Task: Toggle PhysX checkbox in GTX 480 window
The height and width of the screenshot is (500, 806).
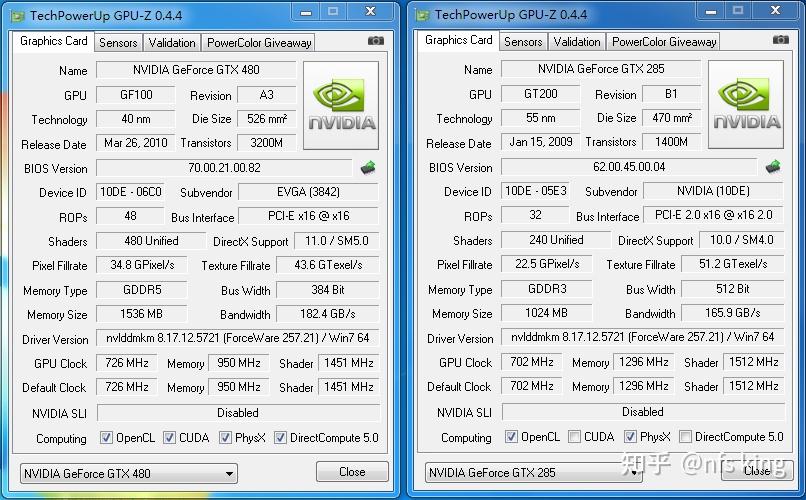Action: 225,438
